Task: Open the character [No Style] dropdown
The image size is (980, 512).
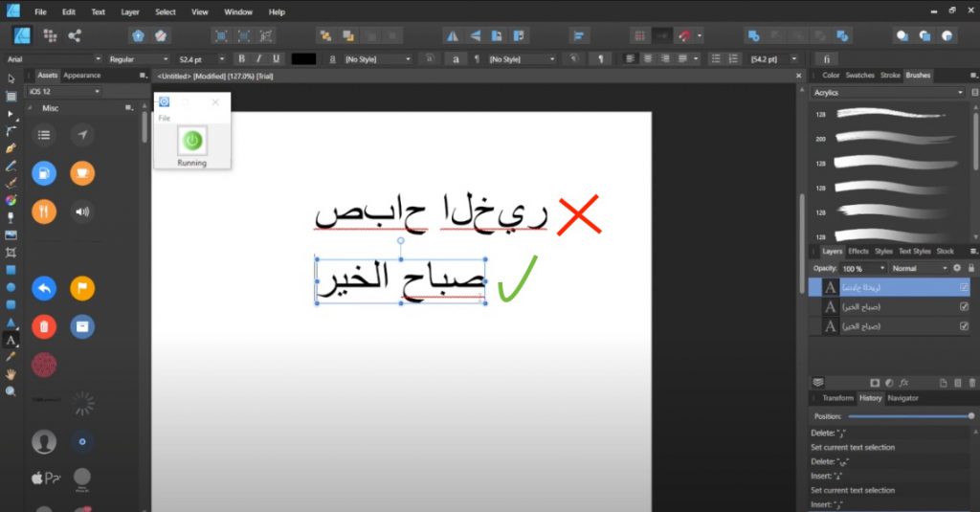Action: coord(377,58)
